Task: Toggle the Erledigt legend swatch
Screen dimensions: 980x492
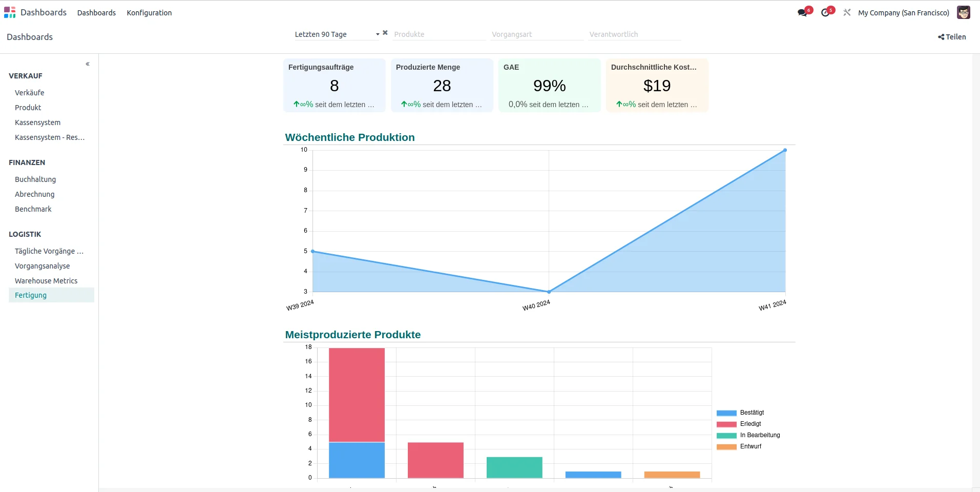Action: 726,424
